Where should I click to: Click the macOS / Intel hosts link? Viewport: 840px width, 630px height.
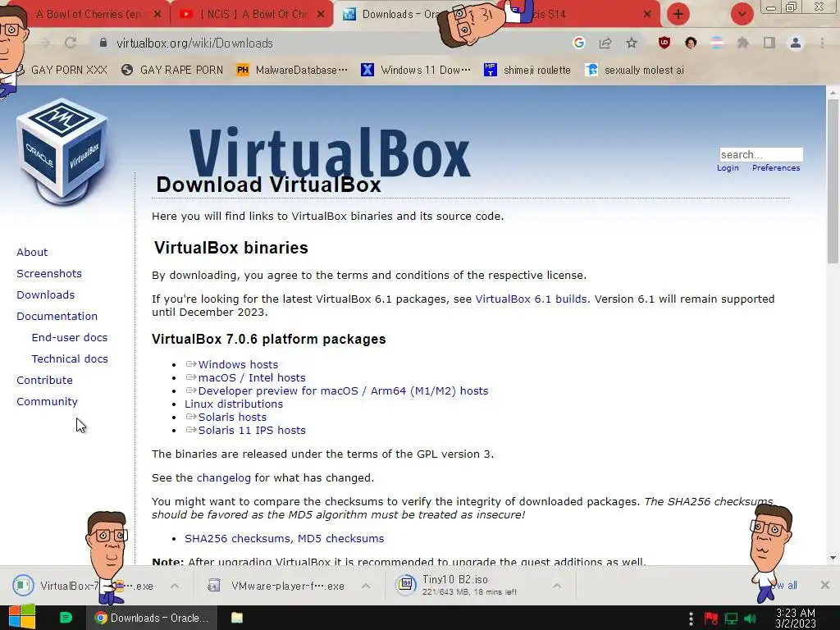(252, 377)
